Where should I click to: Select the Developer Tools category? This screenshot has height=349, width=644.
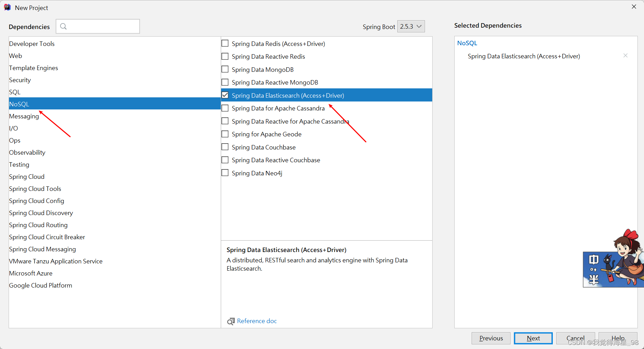pyautogui.click(x=115, y=43)
